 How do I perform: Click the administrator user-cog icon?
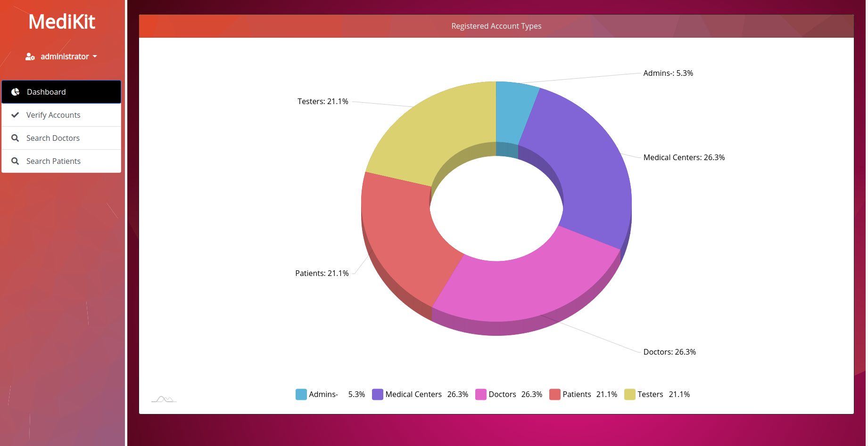pyautogui.click(x=30, y=57)
